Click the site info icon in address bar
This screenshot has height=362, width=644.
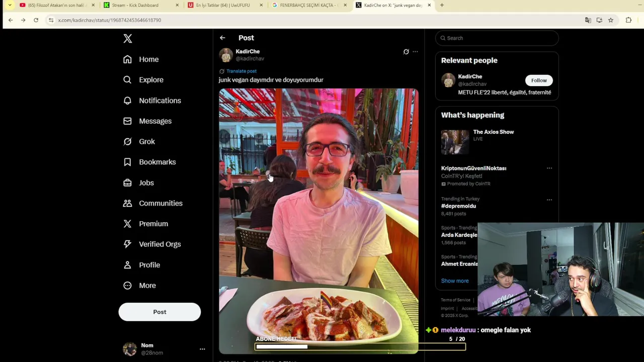[51, 20]
